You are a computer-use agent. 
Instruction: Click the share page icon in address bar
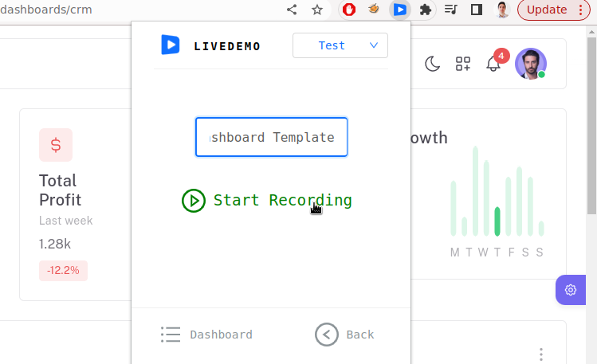click(x=292, y=10)
